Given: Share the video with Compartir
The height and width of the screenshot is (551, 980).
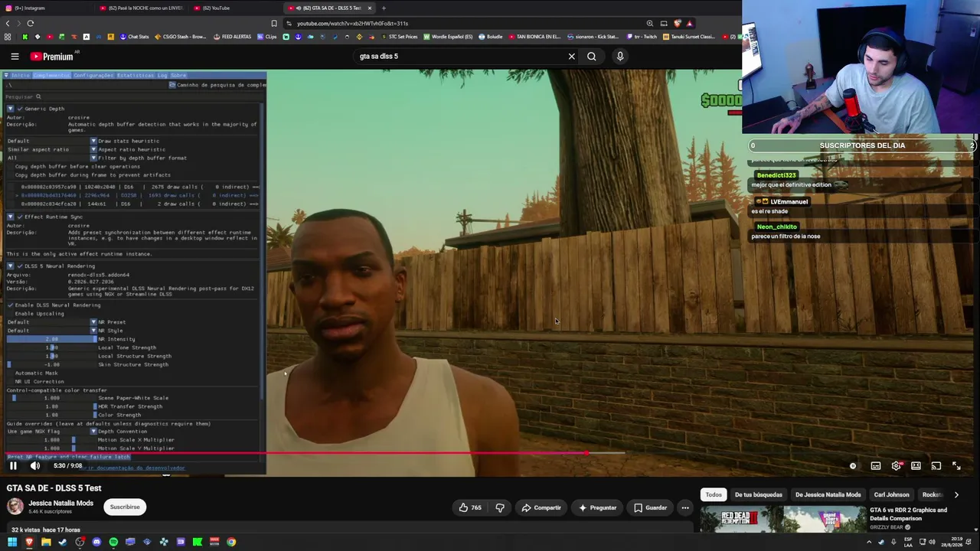Looking at the screenshot, I should tap(541, 507).
